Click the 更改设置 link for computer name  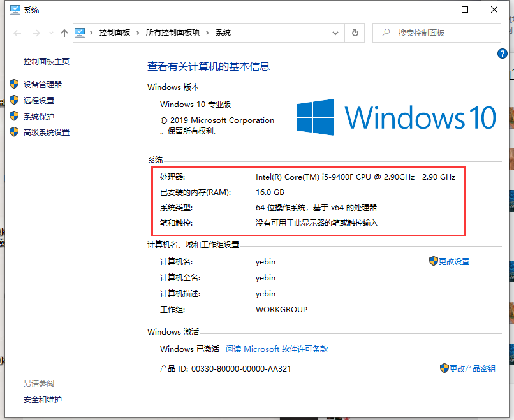tap(456, 261)
